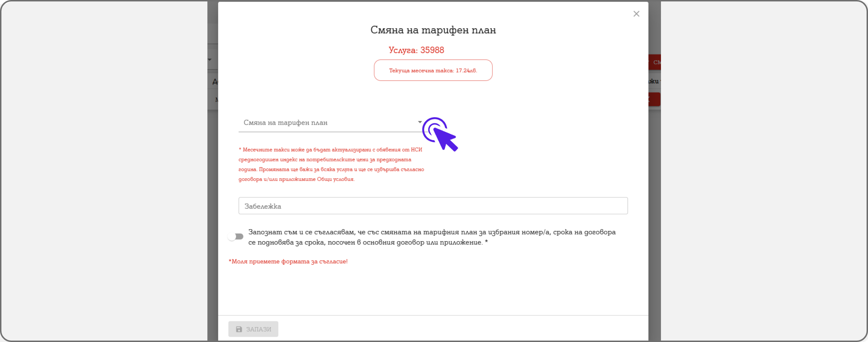Click the 'Смяна на тарифен план' dialog heading
This screenshot has height=342, width=868.
click(433, 30)
